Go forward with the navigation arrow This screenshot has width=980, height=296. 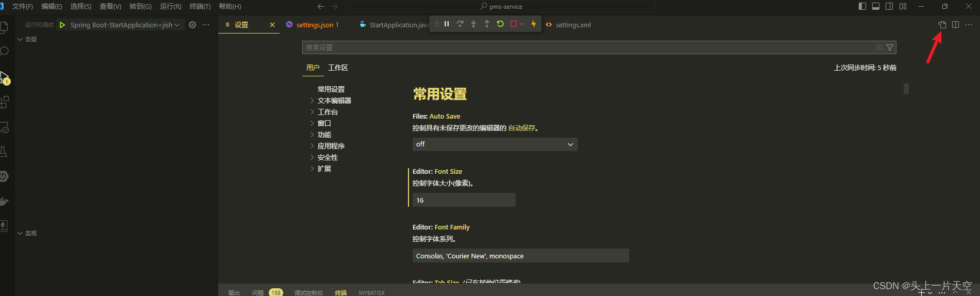click(x=334, y=6)
